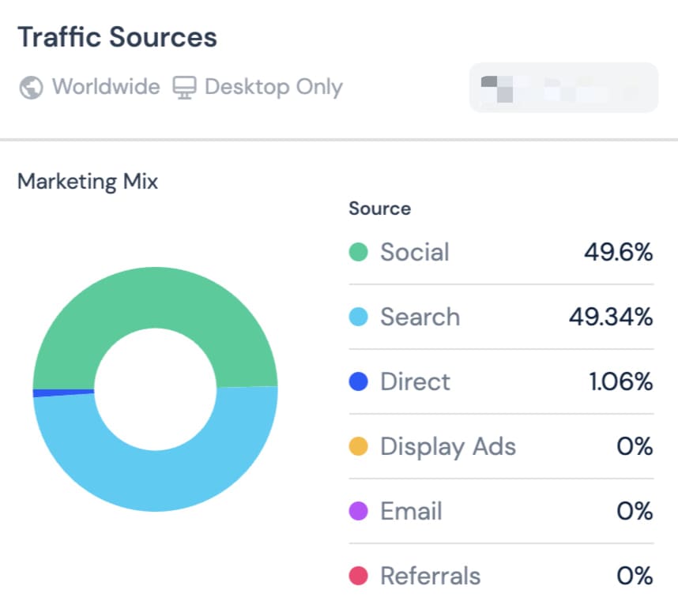The image size is (678, 616).
Task: Click the Desktop Only monitor icon
Action: (x=185, y=88)
